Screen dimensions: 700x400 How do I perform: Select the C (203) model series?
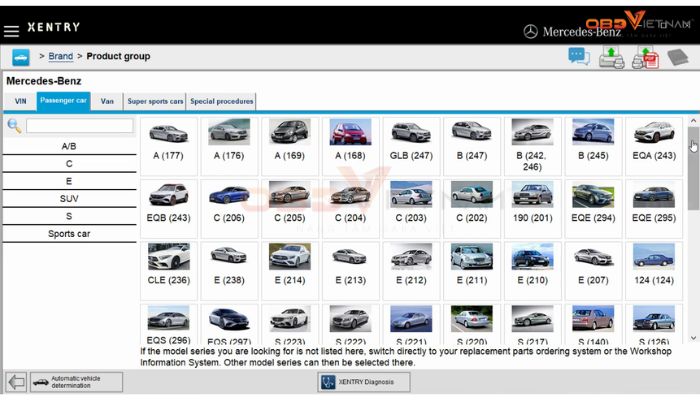pos(411,208)
